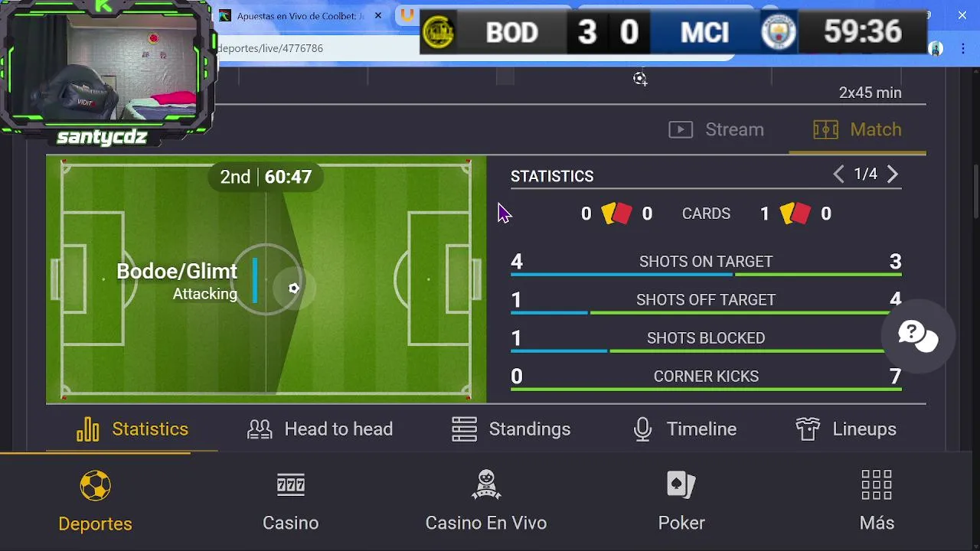Switch the view to Stream
Image resolution: width=980 pixels, height=551 pixels.
[717, 130]
